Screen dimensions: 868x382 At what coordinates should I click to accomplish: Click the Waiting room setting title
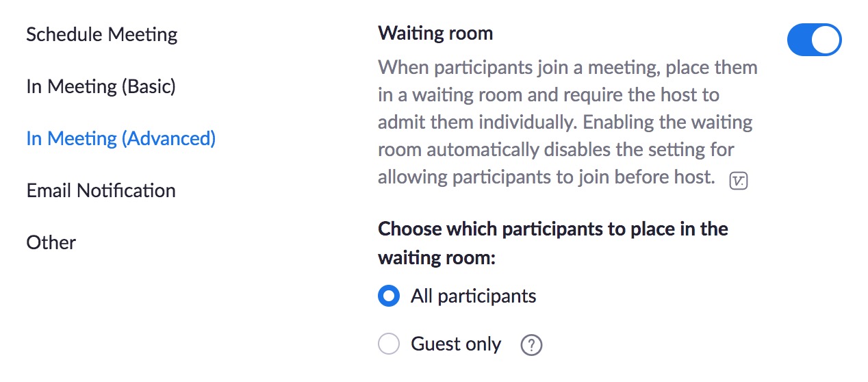click(435, 34)
